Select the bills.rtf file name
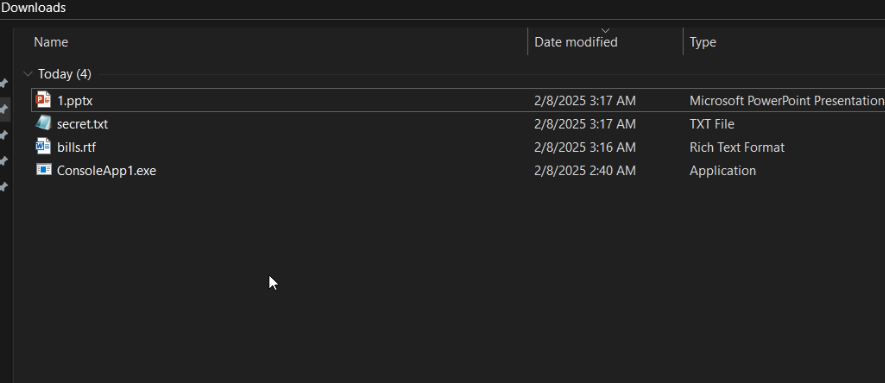885x383 pixels. (76, 147)
